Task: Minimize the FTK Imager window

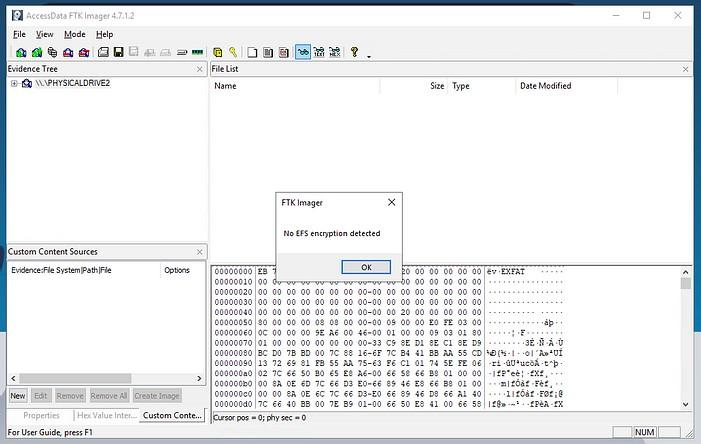Action: pyautogui.click(x=616, y=16)
